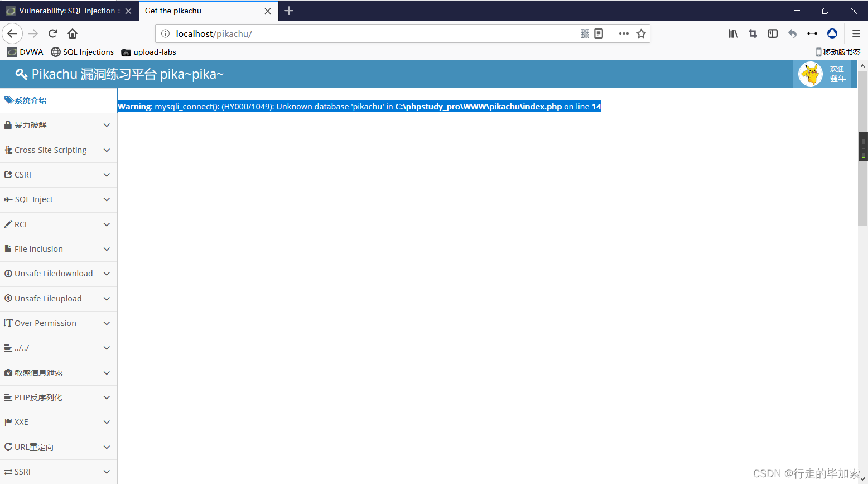Click the screenshot crop icon
The image size is (868, 484).
coord(753,33)
